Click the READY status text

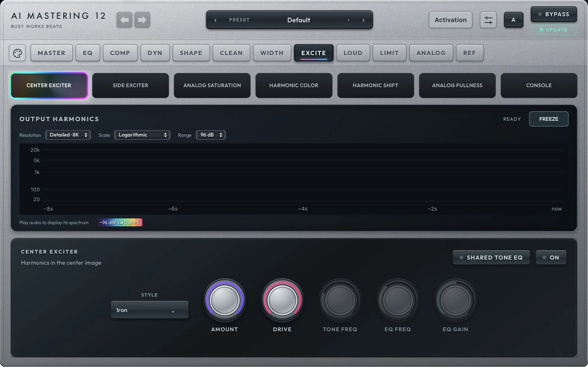[512, 119]
